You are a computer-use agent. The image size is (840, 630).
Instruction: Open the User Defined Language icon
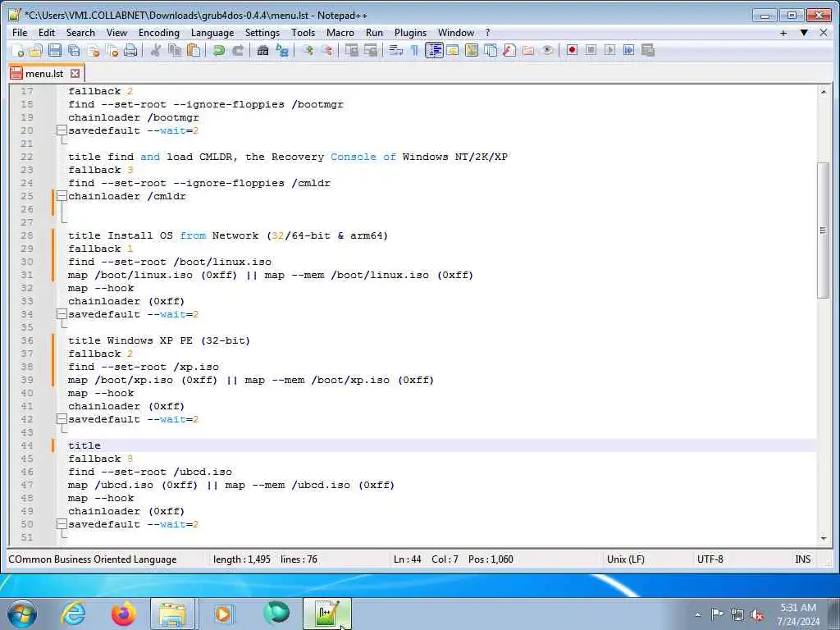click(x=453, y=50)
